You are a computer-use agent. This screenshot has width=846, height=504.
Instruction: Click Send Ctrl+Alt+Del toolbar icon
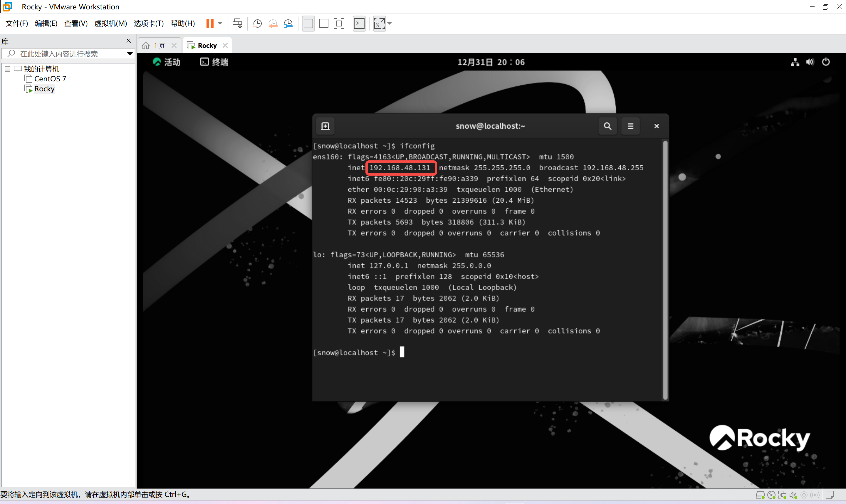pyautogui.click(x=237, y=23)
